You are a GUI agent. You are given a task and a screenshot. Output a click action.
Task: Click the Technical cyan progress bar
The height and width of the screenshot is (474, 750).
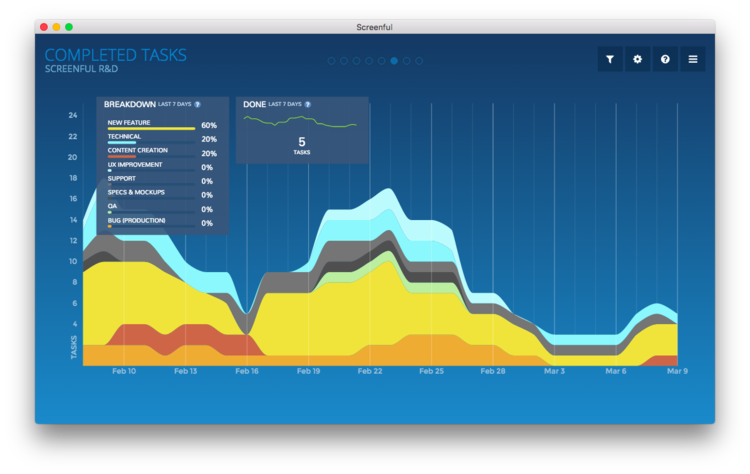pyautogui.click(x=122, y=143)
